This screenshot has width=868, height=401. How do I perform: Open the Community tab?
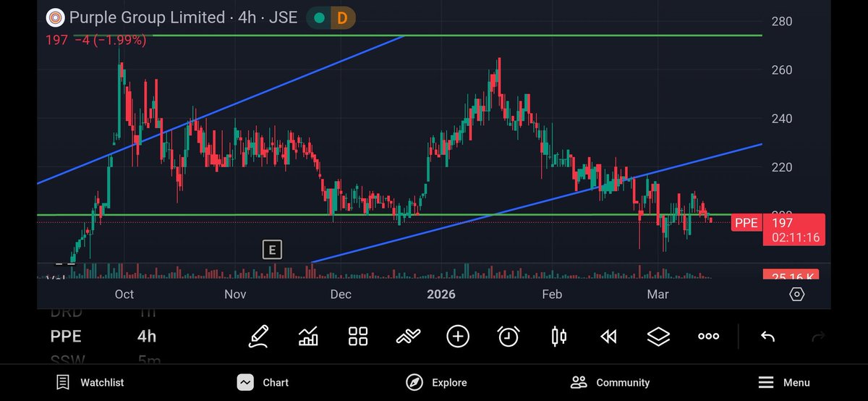pos(610,382)
